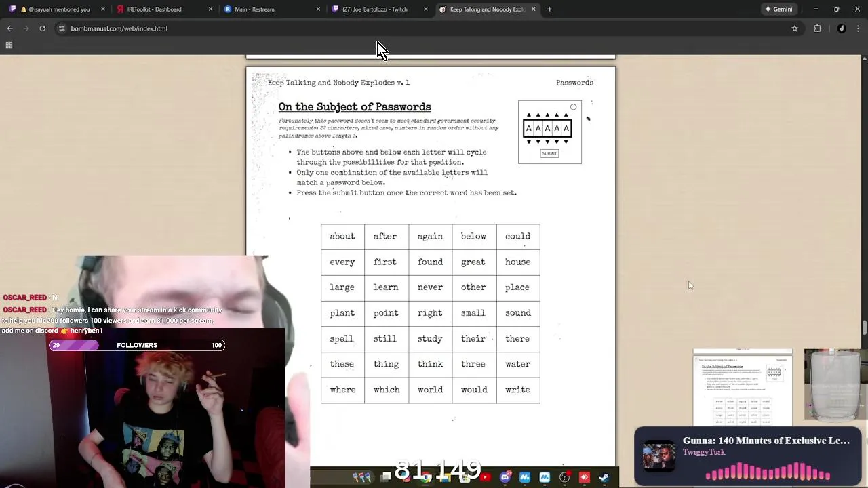Open the Gunna Twitch notification
This screenshot has height=488, width=868.
[748, 456]
